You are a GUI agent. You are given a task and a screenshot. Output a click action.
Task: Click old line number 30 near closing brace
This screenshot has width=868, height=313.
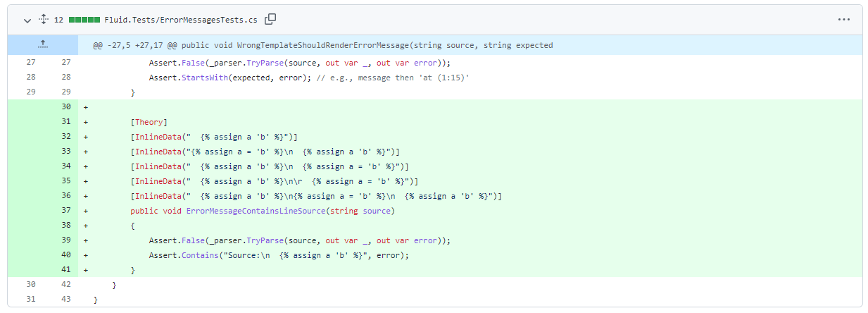click(31, 285)
